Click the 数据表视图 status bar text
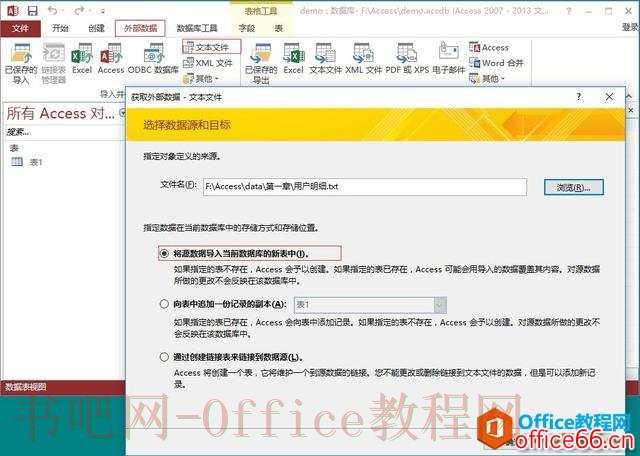The height and width of the screenshot is (456, 640). tap(26, 387)
